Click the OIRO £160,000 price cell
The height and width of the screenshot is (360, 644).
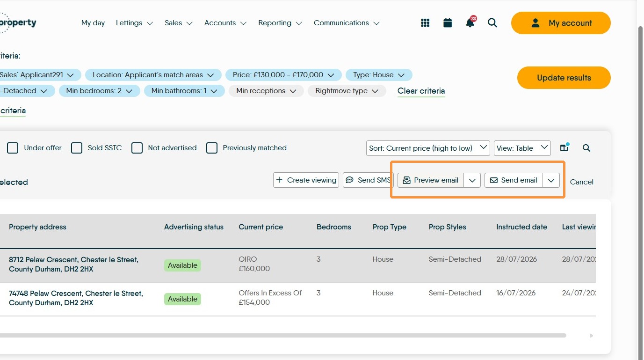click(254, 264)
